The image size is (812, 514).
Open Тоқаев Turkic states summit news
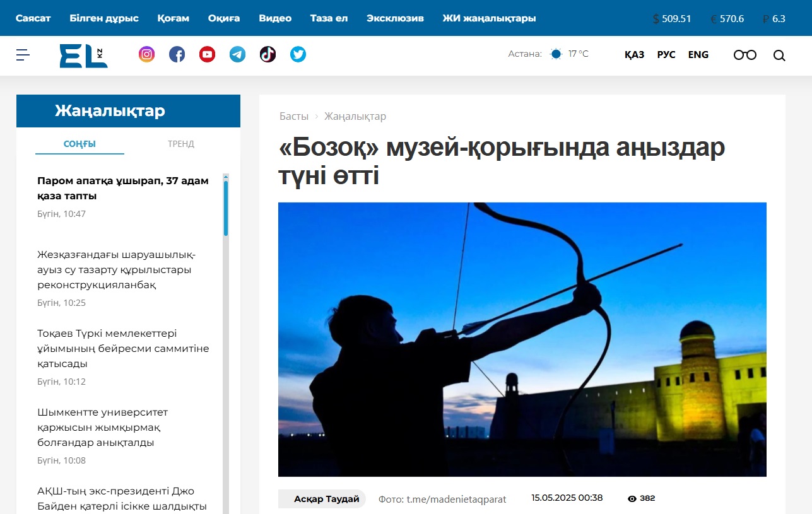click(x=123, y=349)
